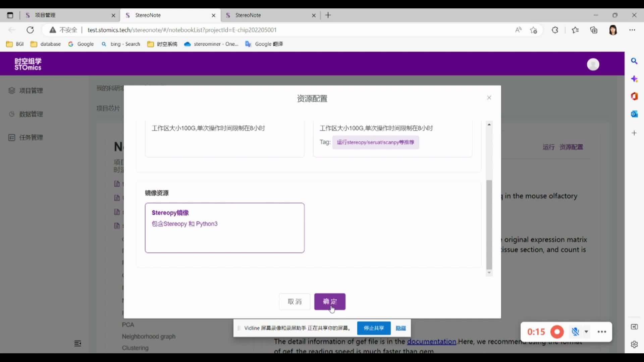Open 任务管理 in the sidebar
This screenshot has height=362, width=644.
click(31, 137)
